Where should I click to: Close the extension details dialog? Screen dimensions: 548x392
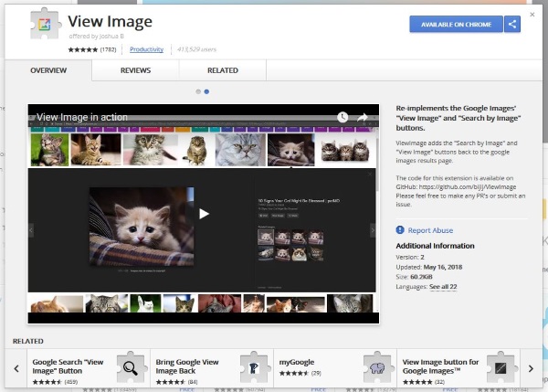[x=532, y=15]
